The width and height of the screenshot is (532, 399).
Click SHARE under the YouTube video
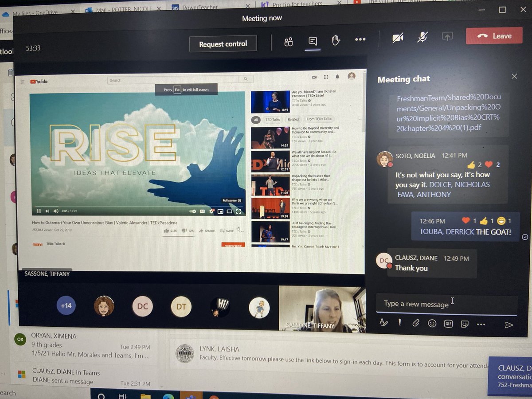click(x=207, y=231)
